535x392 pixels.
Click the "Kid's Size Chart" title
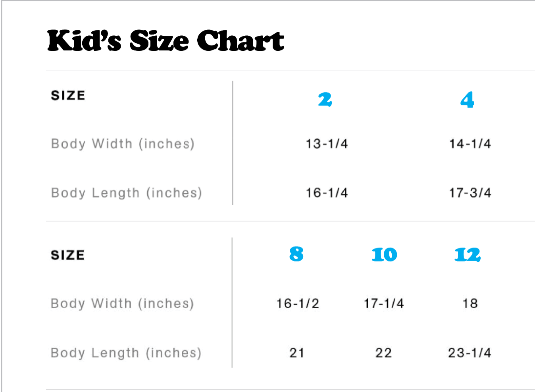pos(166,40)
